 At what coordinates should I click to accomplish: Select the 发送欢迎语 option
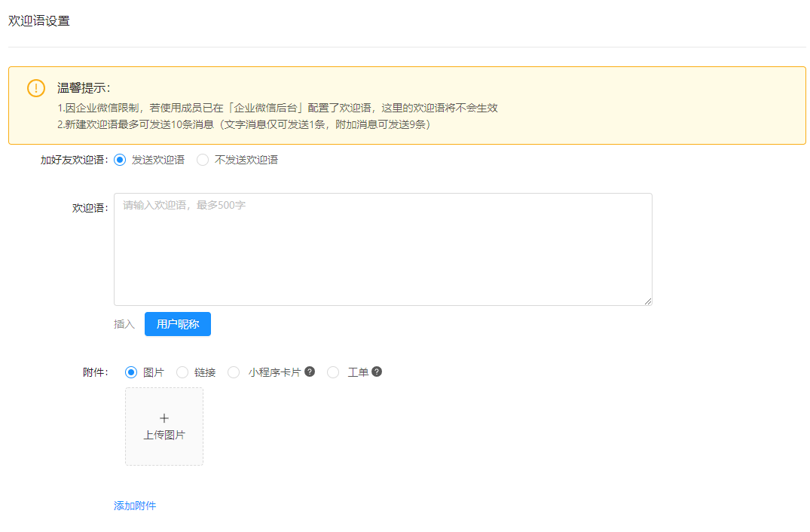tap(119, 159)
